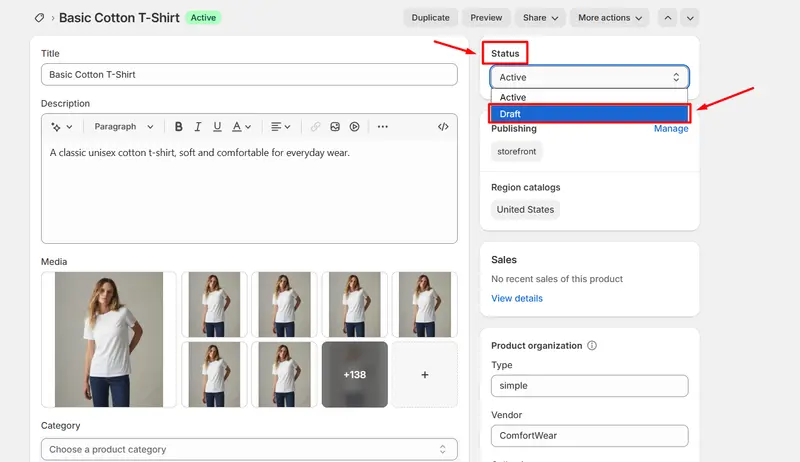
Task: Click the Preview button
Action: tap(486, 18)
